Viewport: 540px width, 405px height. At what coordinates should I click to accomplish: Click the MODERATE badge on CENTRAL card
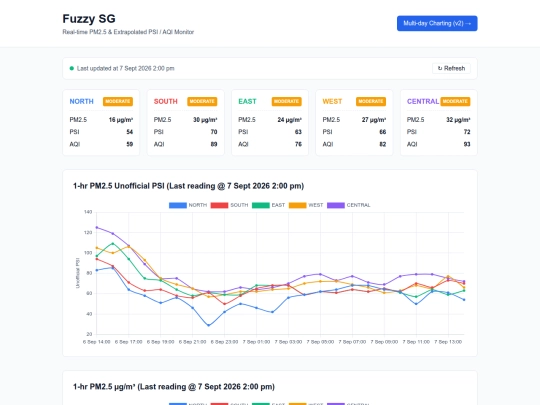pos(455,101)
